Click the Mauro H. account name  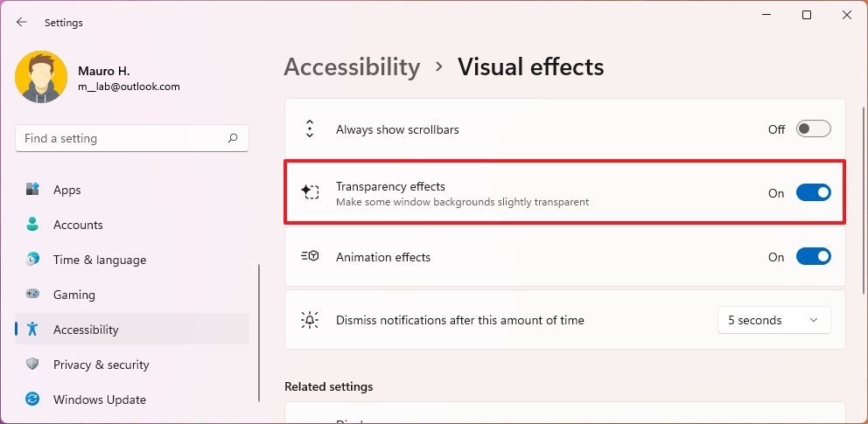104,71
